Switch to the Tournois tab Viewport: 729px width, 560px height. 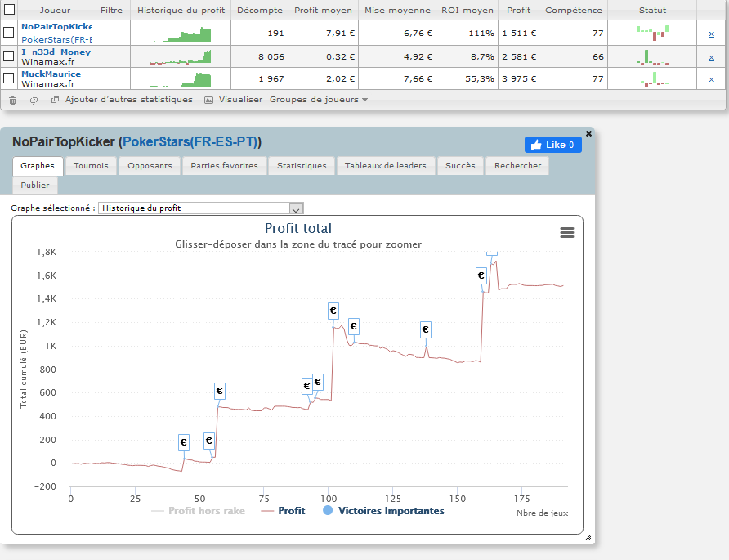click(91, 166)
